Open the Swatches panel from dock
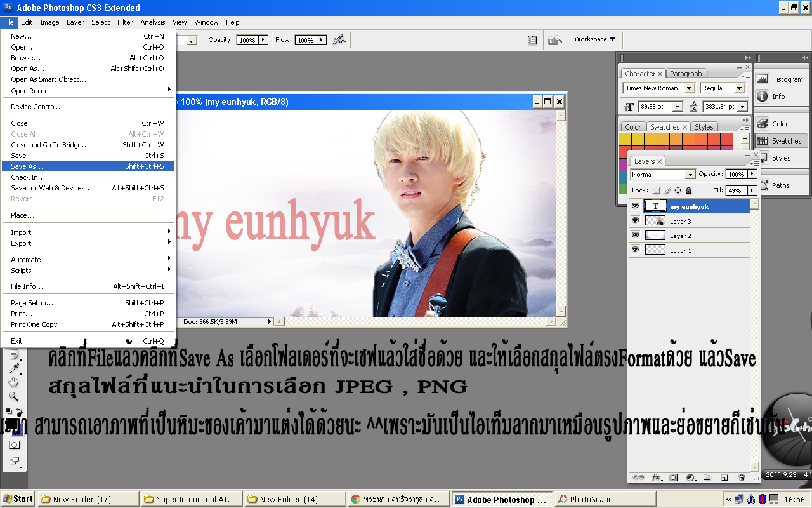Image resolution: width=812 pixels, height=508 pixels. point(780,141)
